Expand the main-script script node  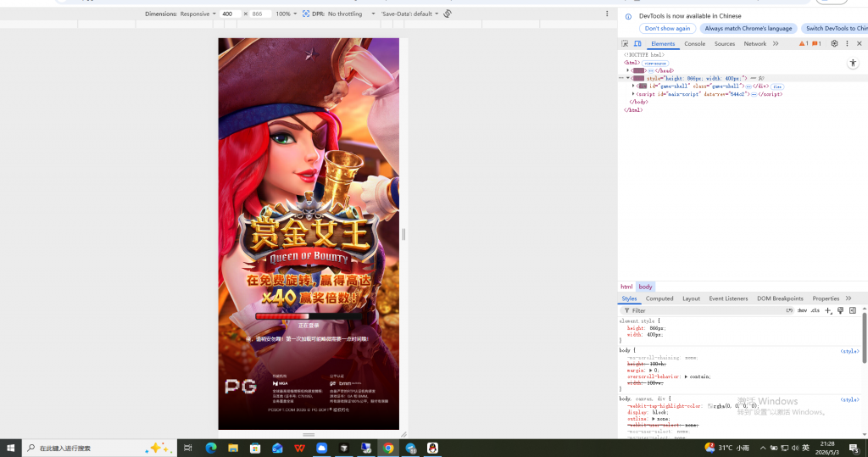(633, 94)
